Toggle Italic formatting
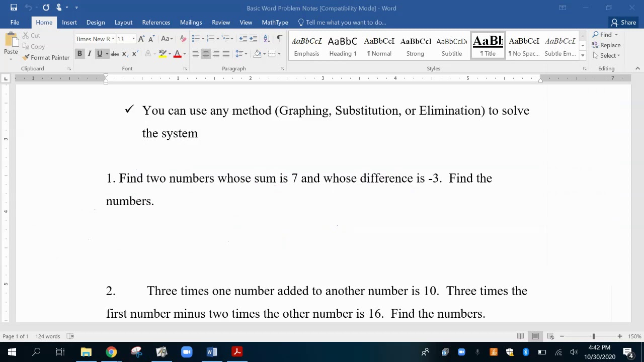 tap(90, 54)
